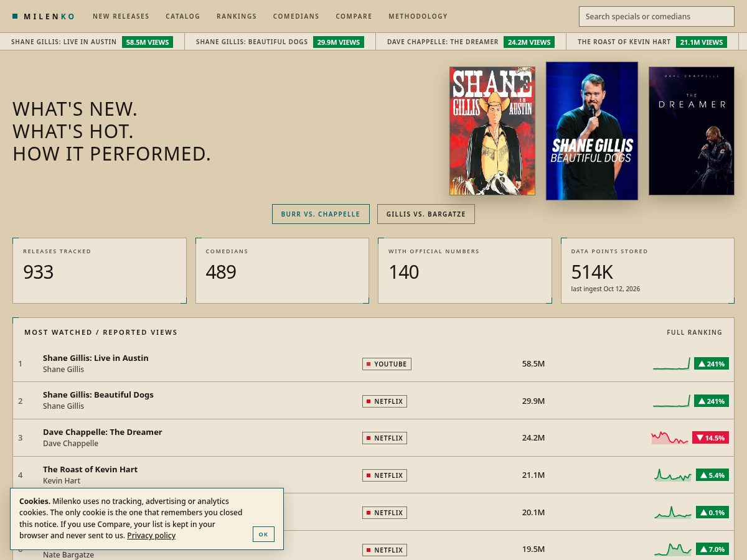Image resolution: width=747 pixels, height=560 pixels.
Task: Click Netflix tag in Kevin Hart row
Action: pos(385,475)
